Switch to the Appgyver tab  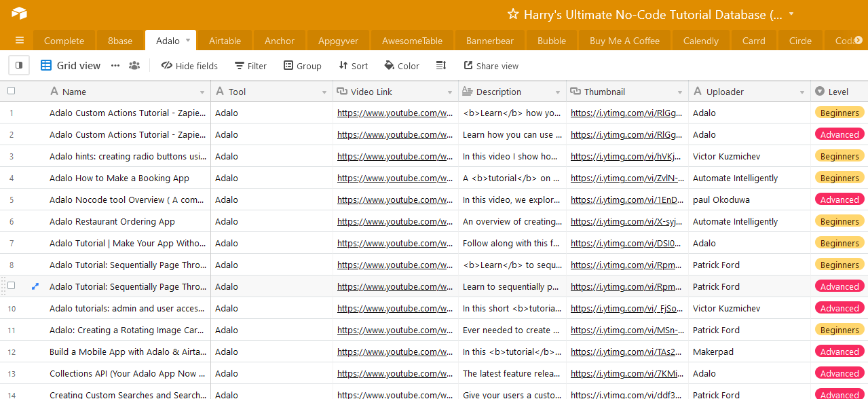point(338,41)
